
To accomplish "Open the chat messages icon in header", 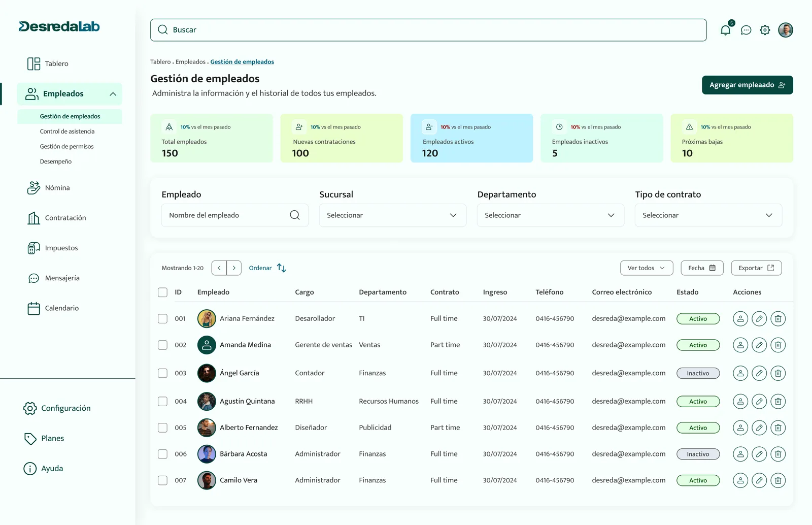I will (746, 30).
